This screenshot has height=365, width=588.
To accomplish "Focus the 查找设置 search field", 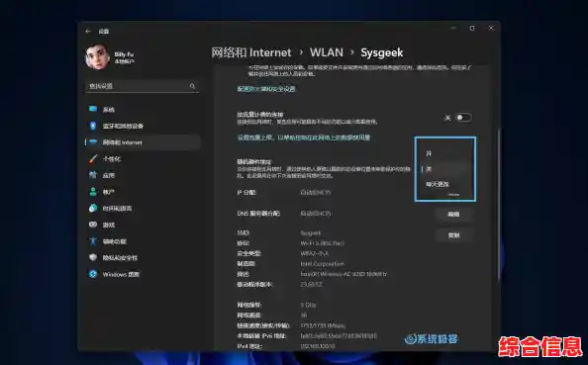I will pyautogui.click(x=143, y=86).
